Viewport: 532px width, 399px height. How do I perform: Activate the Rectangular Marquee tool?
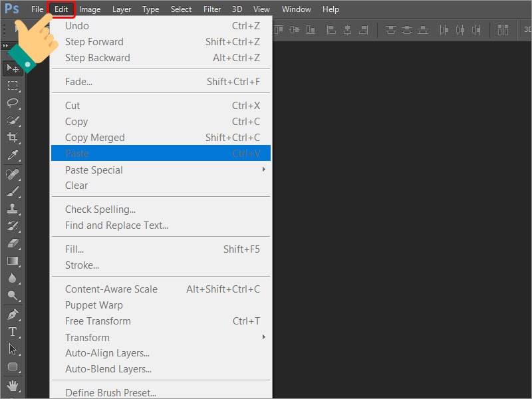click(x=12, y=85)
